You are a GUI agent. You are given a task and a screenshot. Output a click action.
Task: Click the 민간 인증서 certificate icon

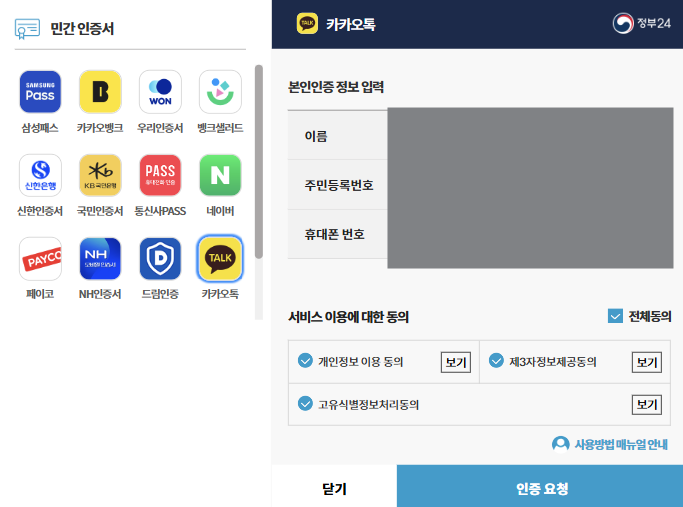[x=27, y=29]
